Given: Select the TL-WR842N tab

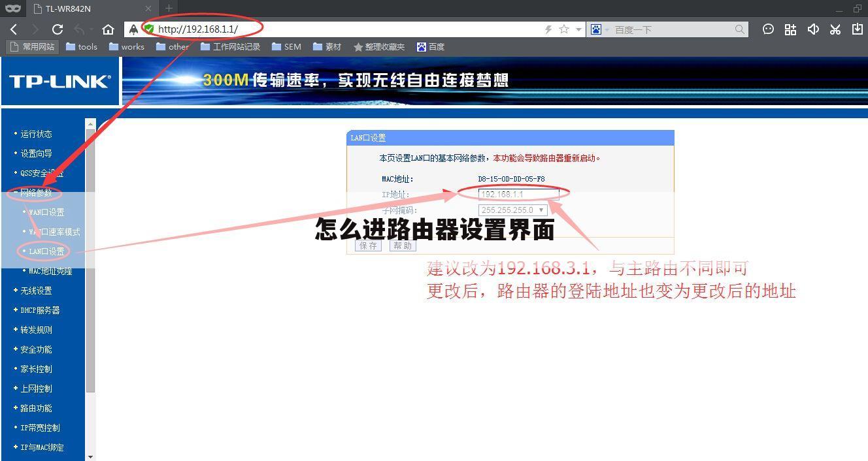Looking at the screenshot, I should pyautogui.click(x=93, y=8).
